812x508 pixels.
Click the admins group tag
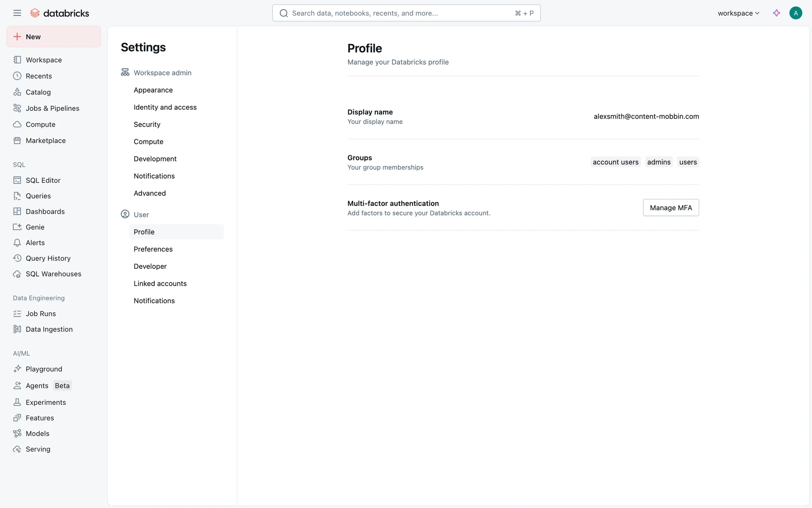coord(658,162)
